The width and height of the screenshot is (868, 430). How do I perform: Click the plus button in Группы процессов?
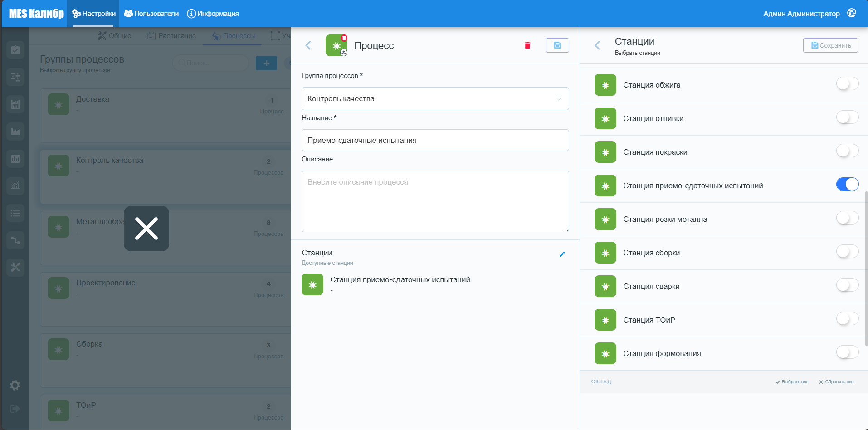267,63
